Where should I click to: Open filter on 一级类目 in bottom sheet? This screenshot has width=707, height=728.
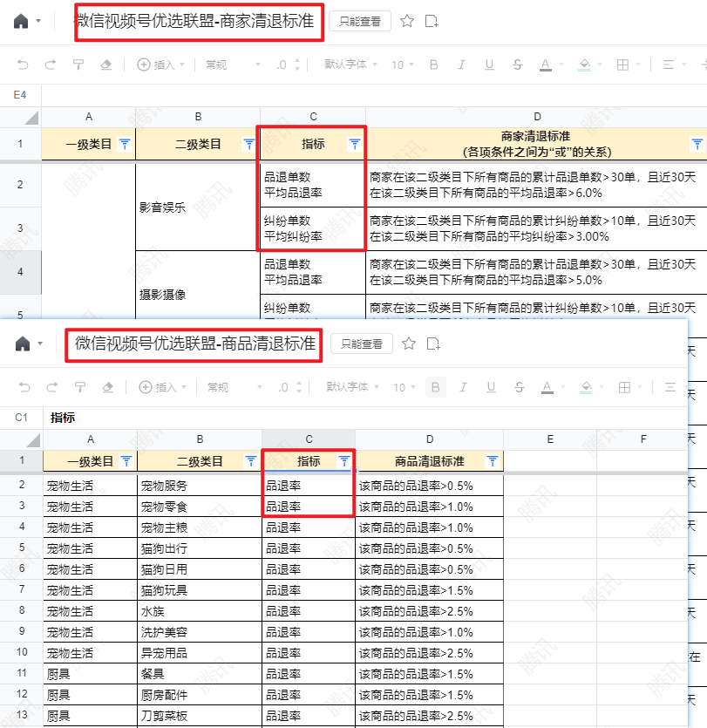[x=126, y=461]
